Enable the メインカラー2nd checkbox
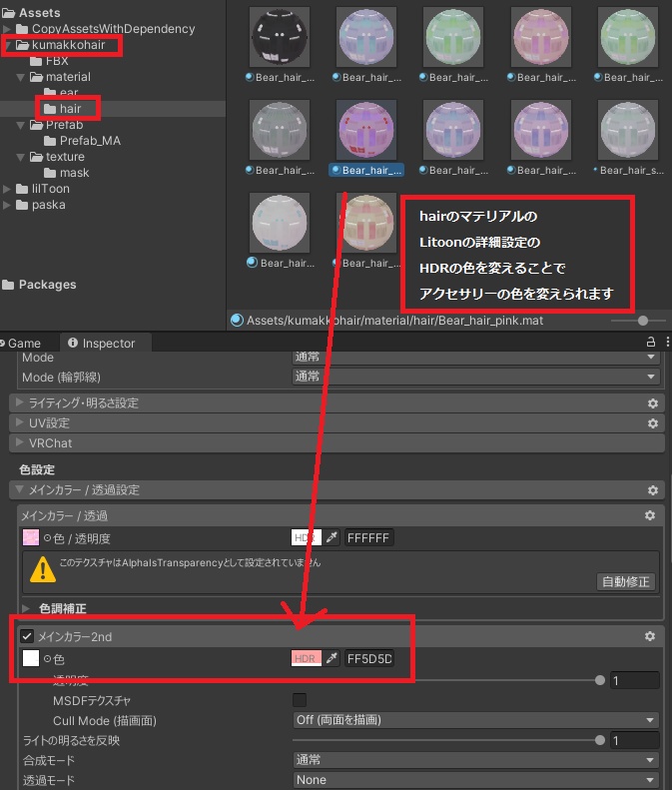This screenshot has height=790, width=672. coord(27,636)
